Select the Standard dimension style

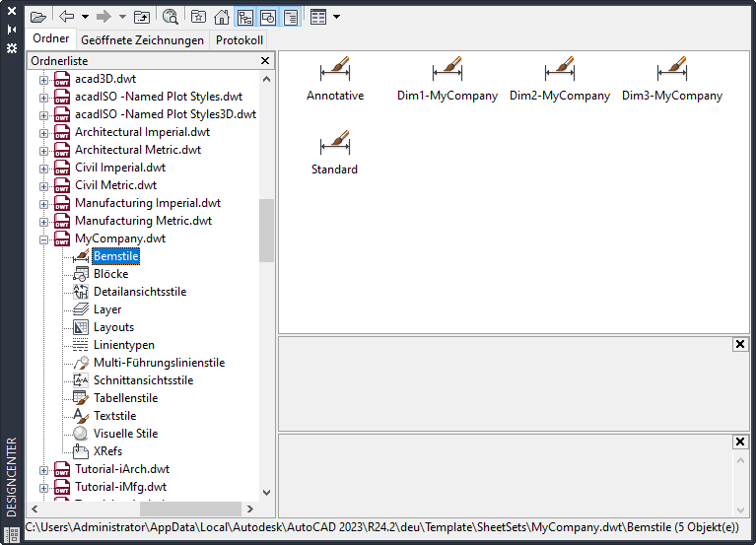[x=334, y=153]
